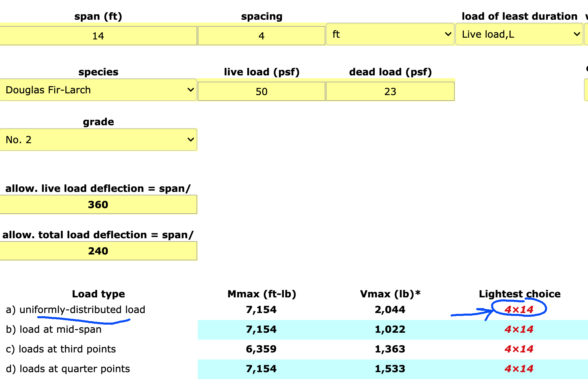
Task: Click Vmax value 2,044 in first row
Action: tap(390, 310)
